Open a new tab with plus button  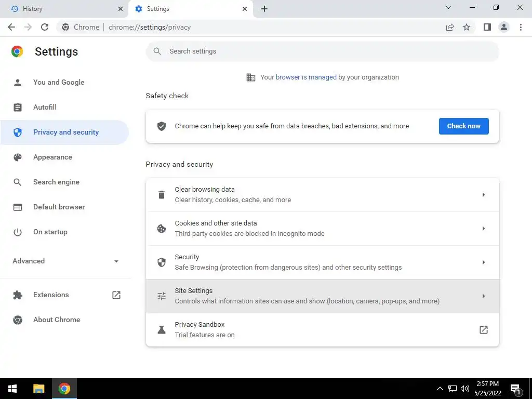click(264, 9)
